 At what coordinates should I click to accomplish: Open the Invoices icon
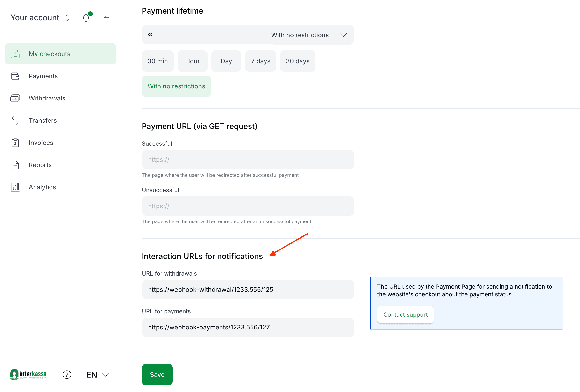(x=15, y=143)
